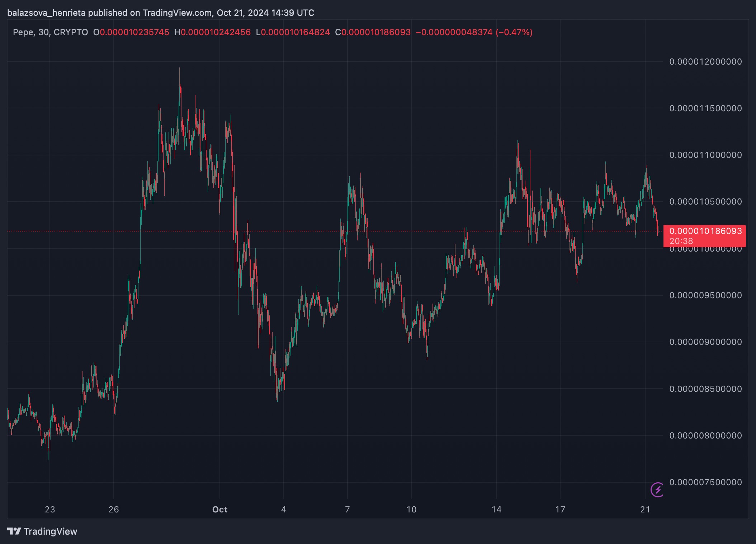The height and width of the screenshot is (544, 756).
Task: Click the 0.000007500000 price axis label
Action: point(705,482)
